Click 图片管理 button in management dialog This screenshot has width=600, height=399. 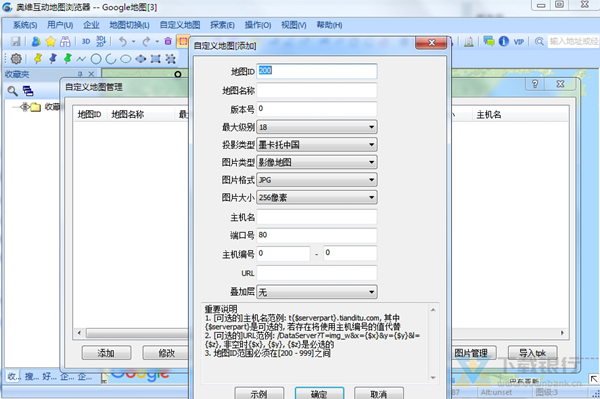point(473,353)
